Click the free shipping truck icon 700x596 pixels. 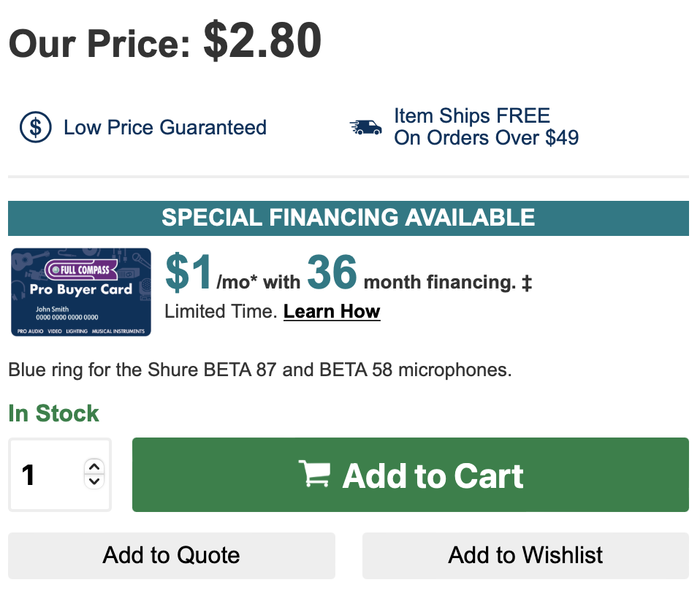click(365, 127)
